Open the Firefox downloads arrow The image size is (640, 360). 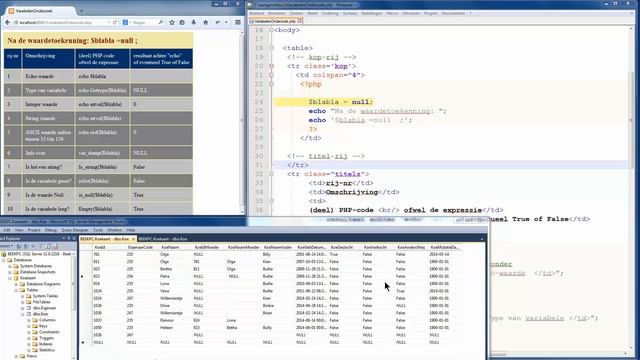tap(193, 22)
